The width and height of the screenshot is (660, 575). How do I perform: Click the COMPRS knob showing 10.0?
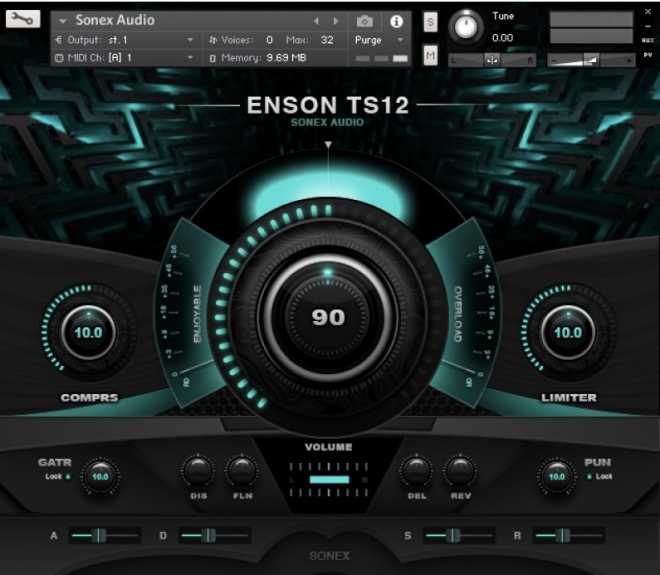click(89, 332)
